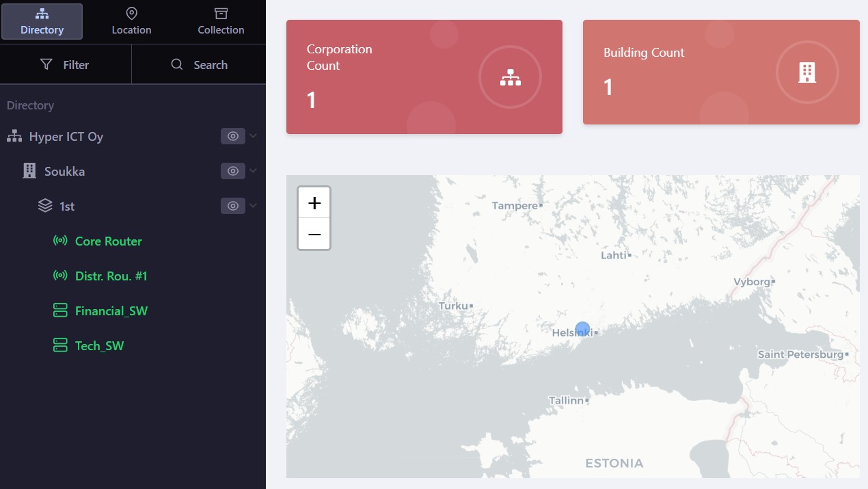Toggle visibility of Hyper ICT Oy
This screenshot has width=868, height=489.
(232, 136)
